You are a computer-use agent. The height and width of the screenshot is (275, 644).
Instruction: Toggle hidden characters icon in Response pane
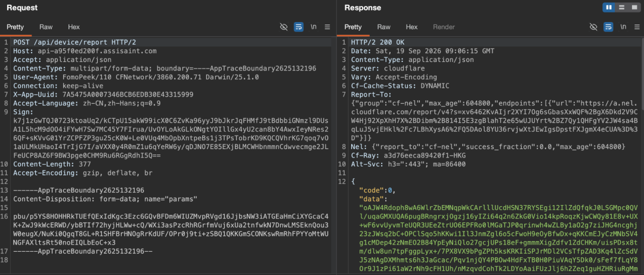pyautogui.click(x=593, y=27)
